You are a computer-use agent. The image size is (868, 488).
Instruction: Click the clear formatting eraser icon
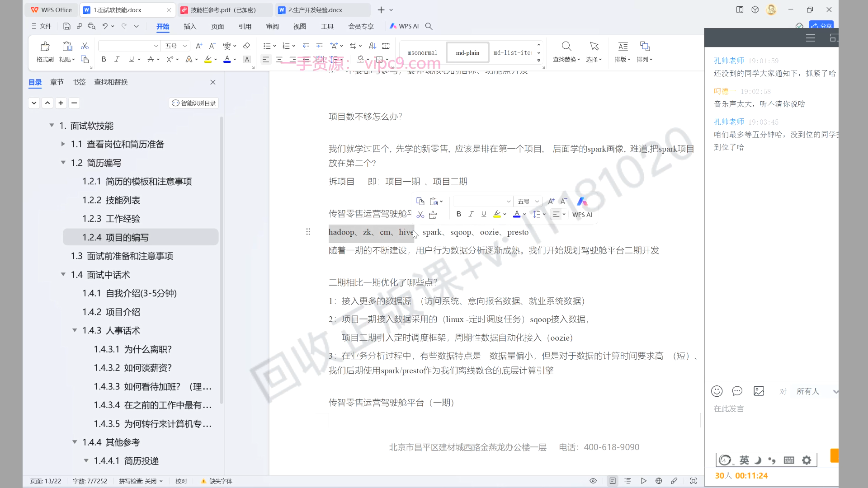click(x=247, y=46)
